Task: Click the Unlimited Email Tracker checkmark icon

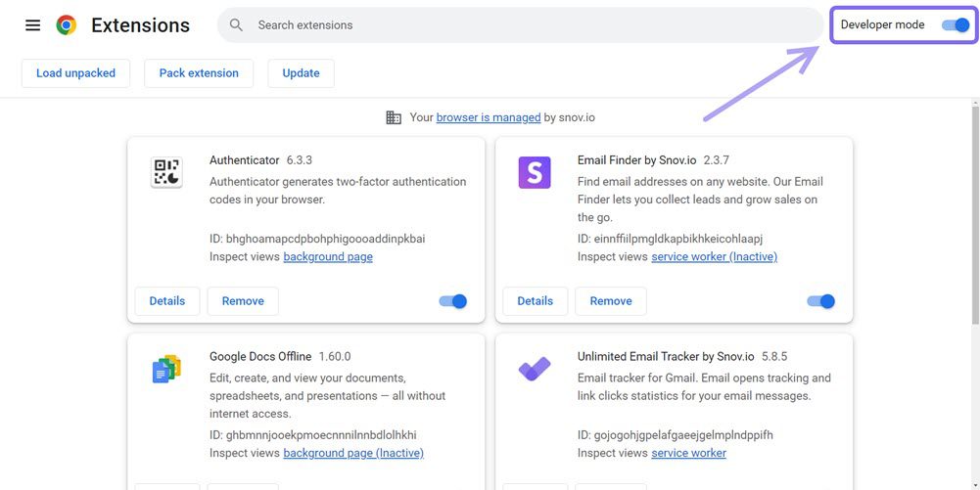Action: pos(535,369)
